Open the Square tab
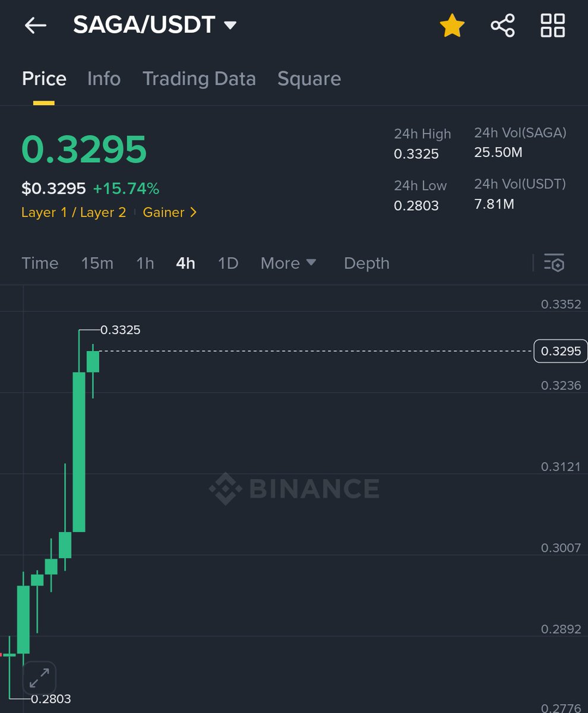The height and width of the screenshot is (713, 588). (x=309, y=79)
